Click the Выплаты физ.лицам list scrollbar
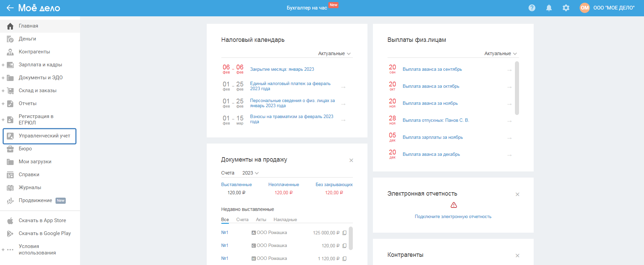The width and height of the screenshot is (644, 265). click(x=517, y=88)
